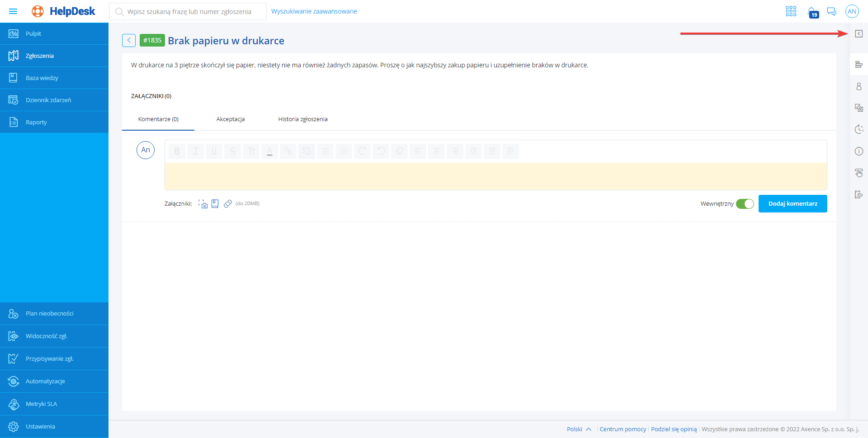
Task: Open the notifications bell icon
Action: 812,12
